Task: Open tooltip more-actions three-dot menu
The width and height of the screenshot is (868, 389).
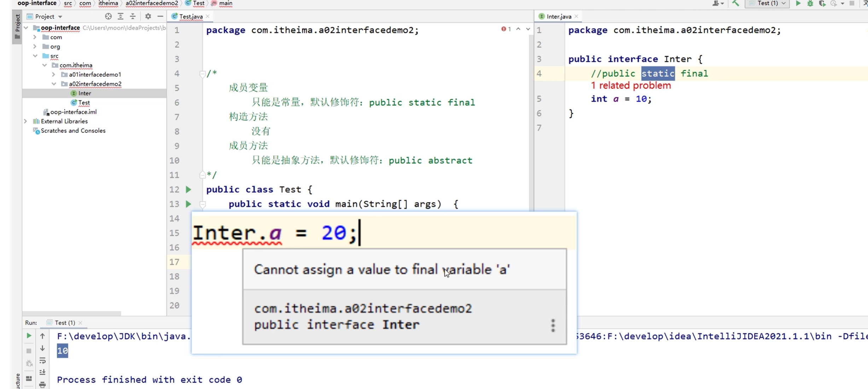Action: [553, 325]
